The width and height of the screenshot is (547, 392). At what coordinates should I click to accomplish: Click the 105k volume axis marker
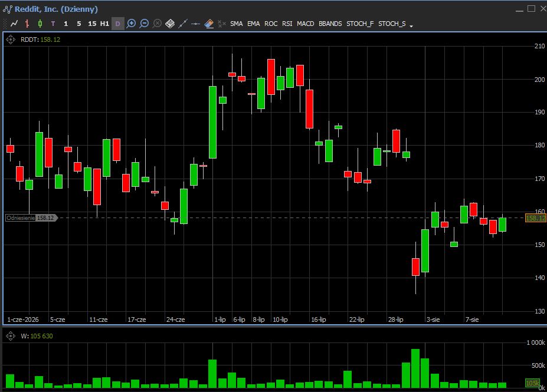[x=532, y=383]
